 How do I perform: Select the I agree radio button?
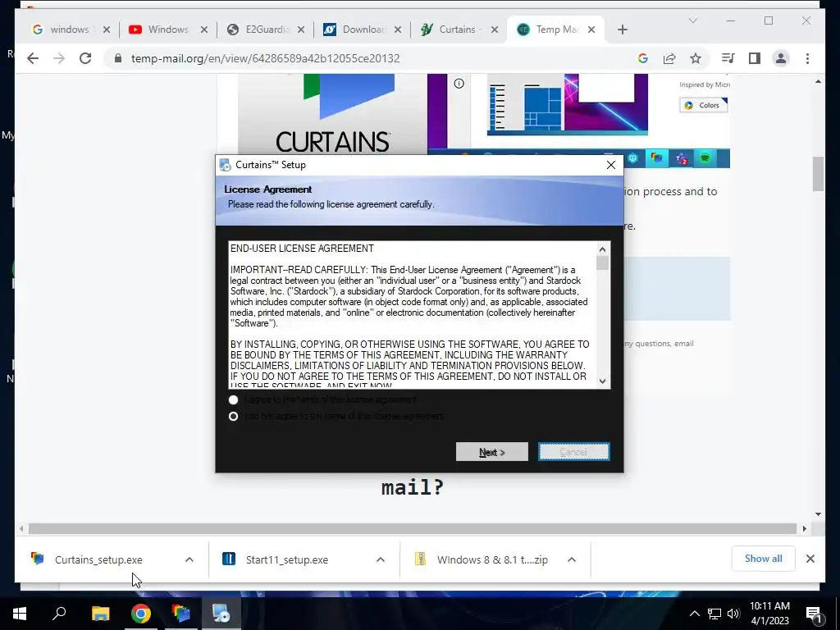pos(233,399)
